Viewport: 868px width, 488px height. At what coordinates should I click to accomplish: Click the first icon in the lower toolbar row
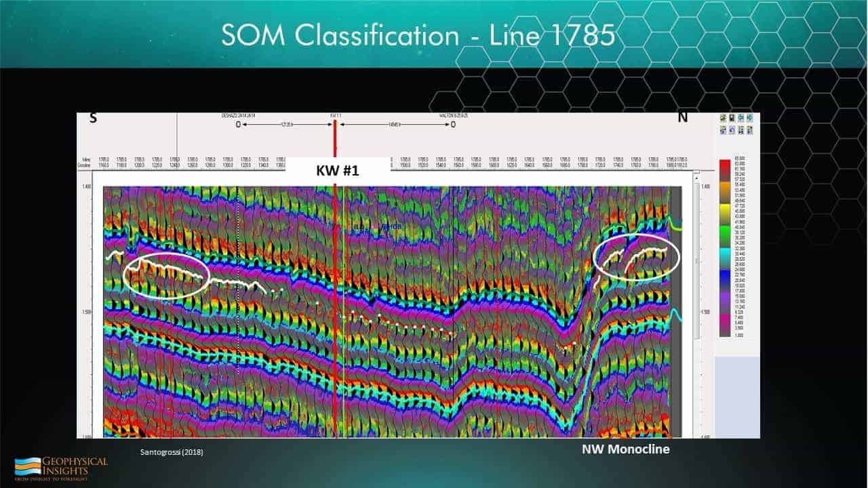[724, 131]
